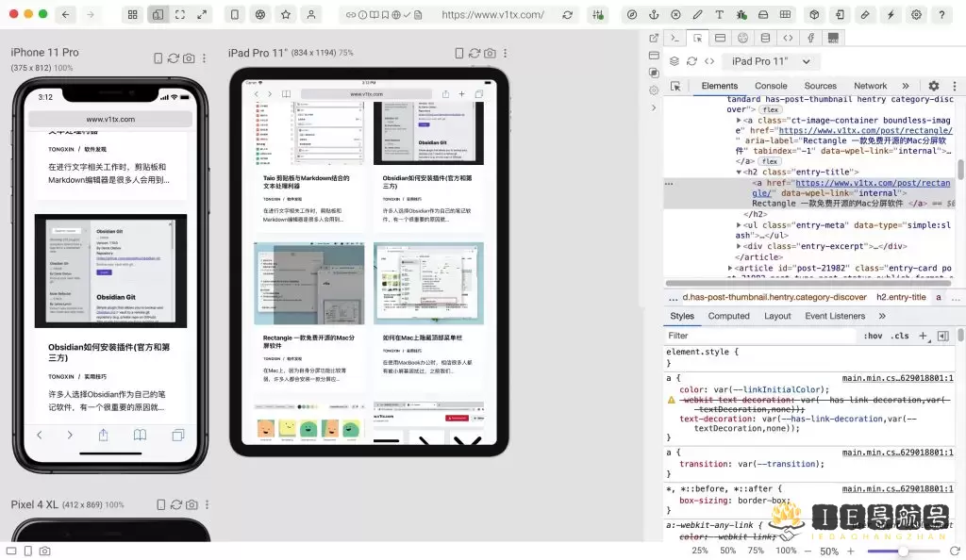Take a screenshot of iPad Pro 11"
Viewport: 966px width, 560px height.
(490, 54)
